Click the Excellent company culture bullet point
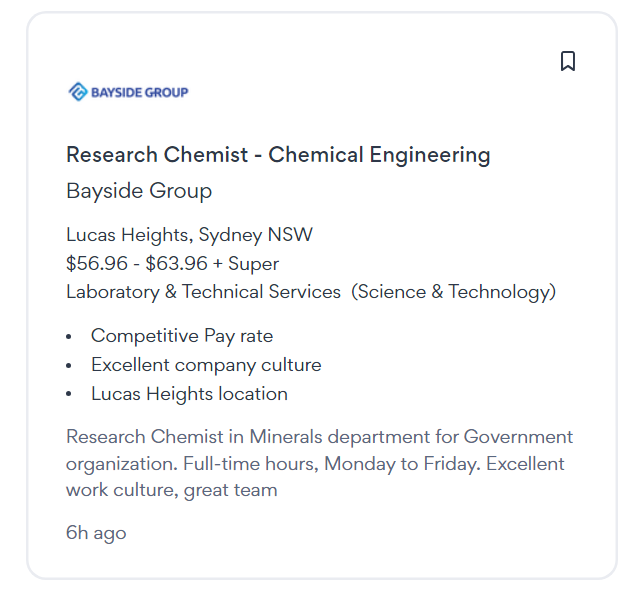 coord(206,365)
